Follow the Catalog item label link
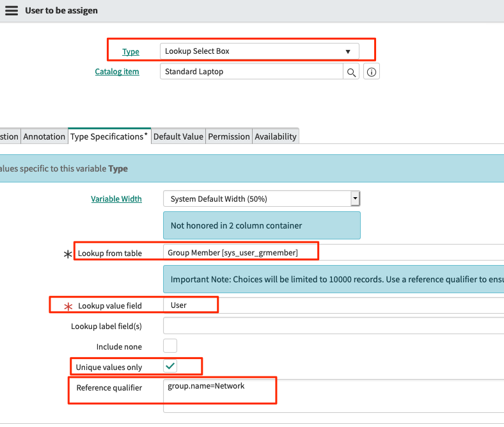The image size is (504, 427). [117, 72]
